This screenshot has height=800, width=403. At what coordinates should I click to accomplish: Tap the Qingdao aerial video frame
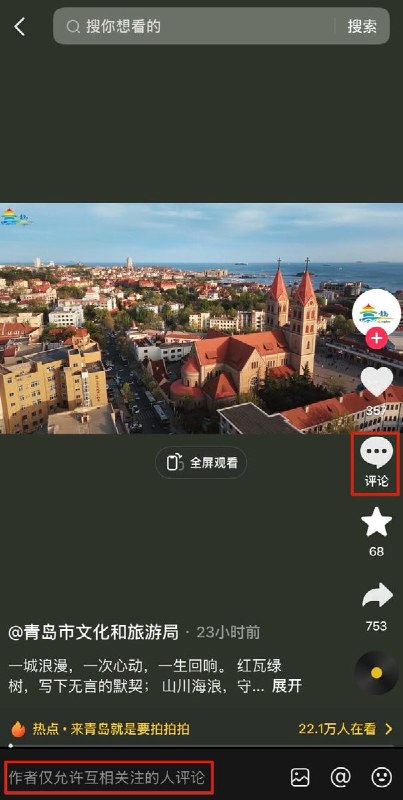(x=201, y=319)
